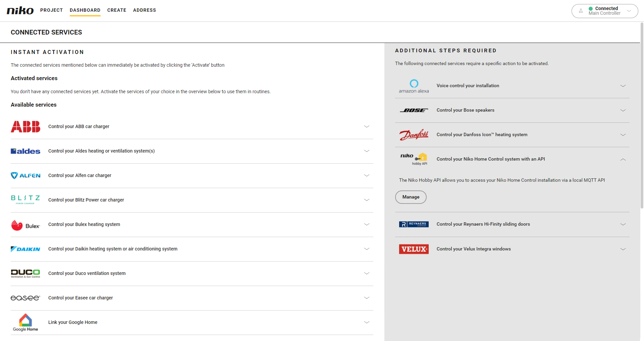Viewport: 644px width, 341px height.
Task: Collapse the Niko Home Control API row
Action: click(623, 160)
